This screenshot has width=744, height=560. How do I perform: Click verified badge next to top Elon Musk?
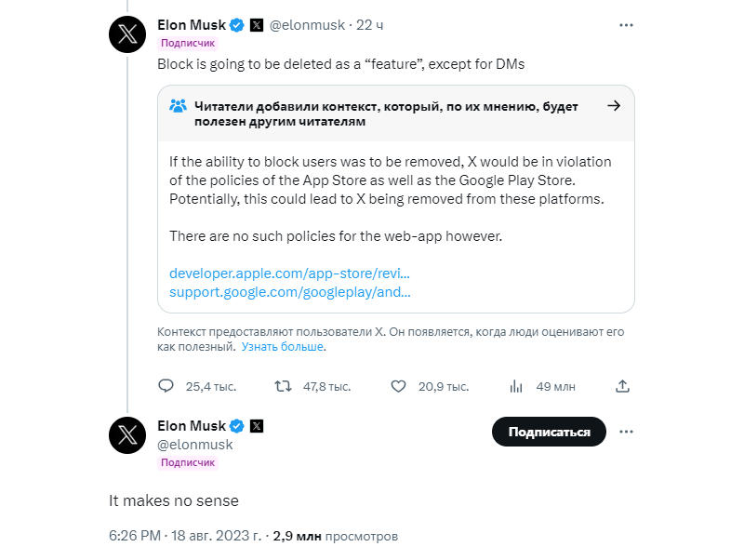(x=237, y=25)
